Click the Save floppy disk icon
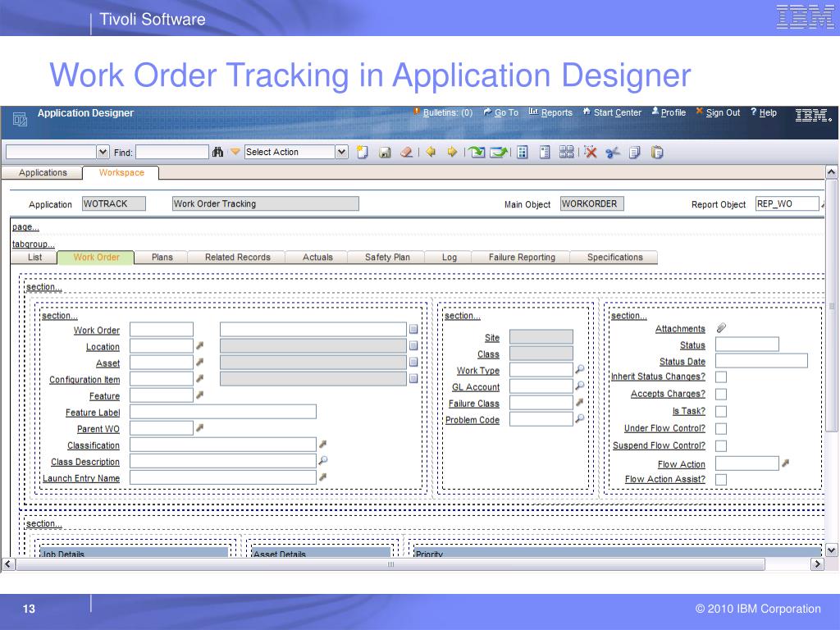The width and height of the screenshot is (840, 630). tap(385, 153)
